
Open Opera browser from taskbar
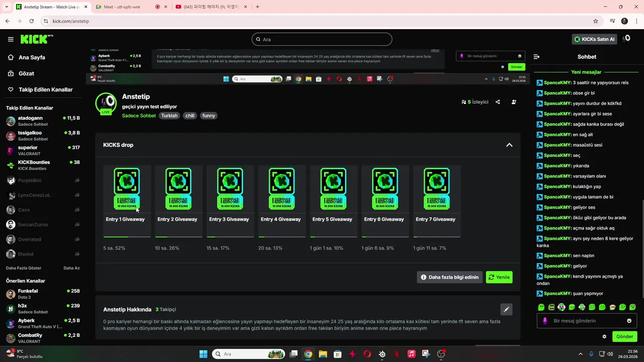point(367,354)
